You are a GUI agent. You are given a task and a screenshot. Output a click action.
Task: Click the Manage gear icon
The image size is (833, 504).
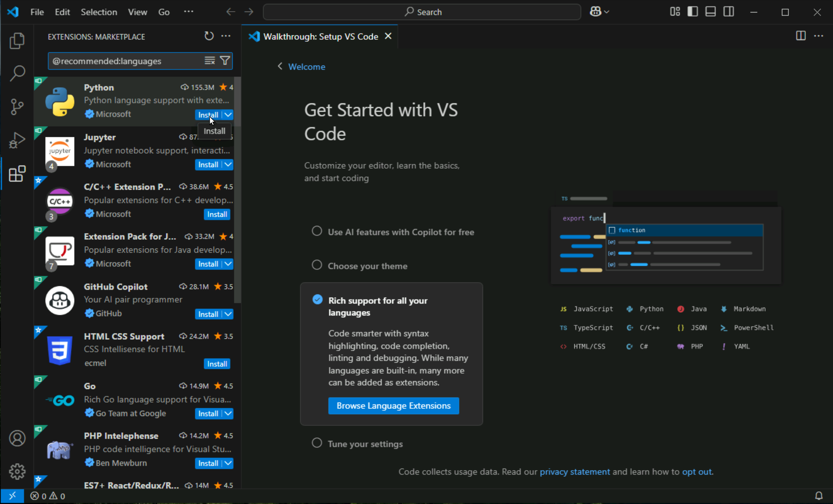coord(17,471)
